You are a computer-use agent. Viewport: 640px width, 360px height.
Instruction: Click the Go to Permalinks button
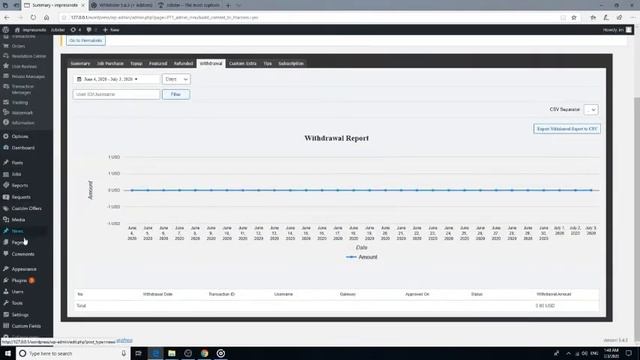(86, 40)
